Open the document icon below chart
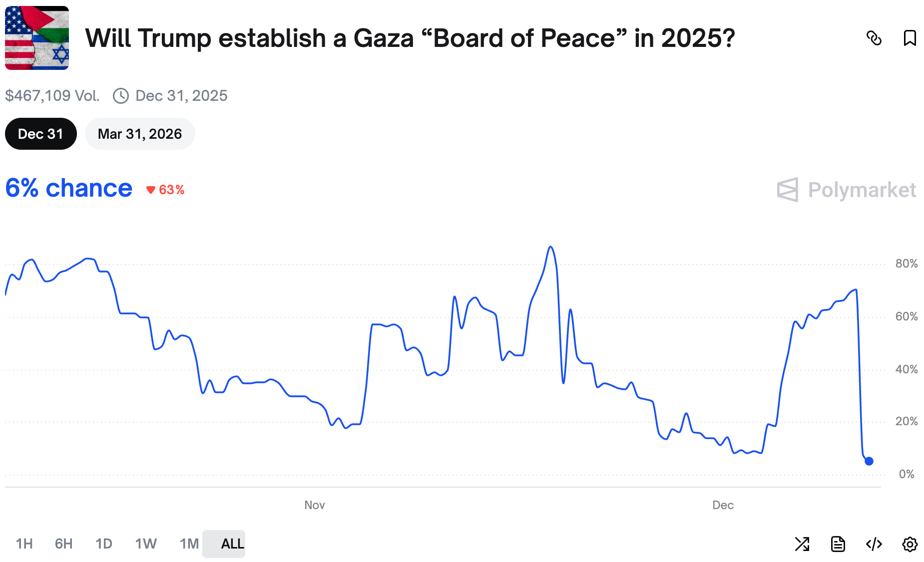924x562 pixels. [838, 544]
